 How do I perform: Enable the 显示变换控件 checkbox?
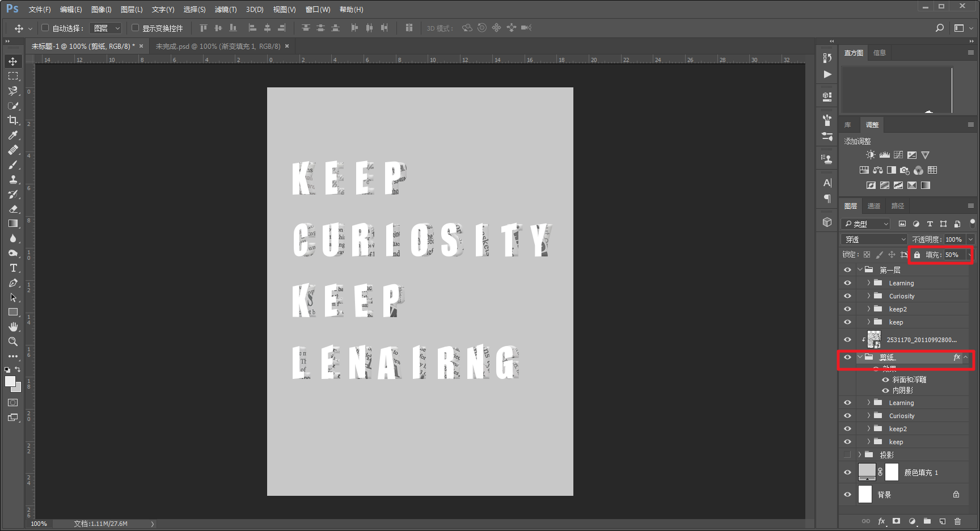136,28
